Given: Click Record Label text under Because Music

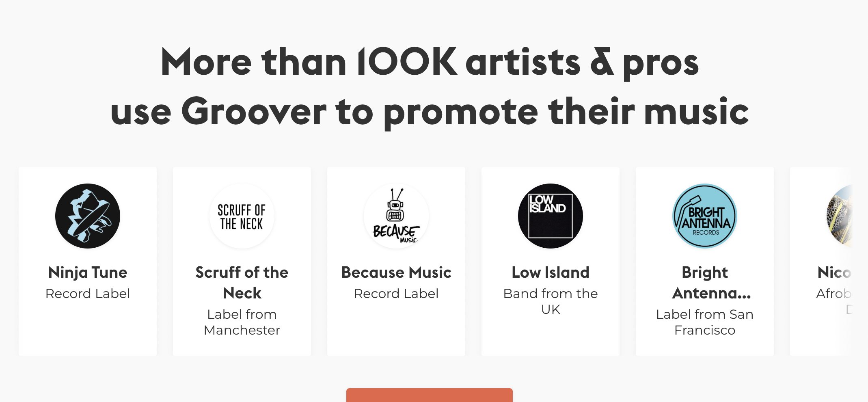Looking at the screenshot, I should pos(396,294).
